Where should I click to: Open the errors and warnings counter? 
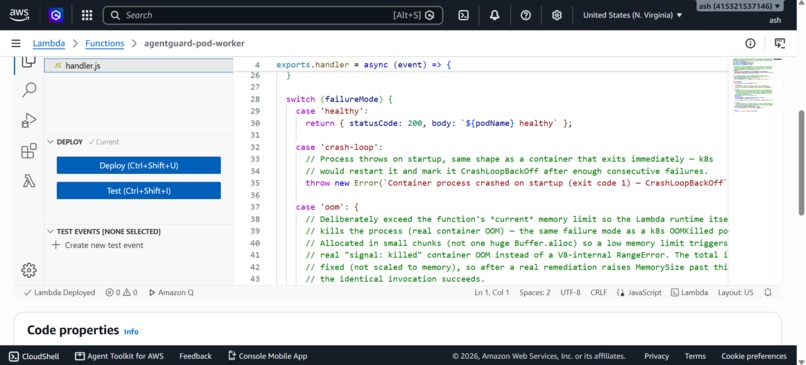pyautogui.click(x=121, y=293)
